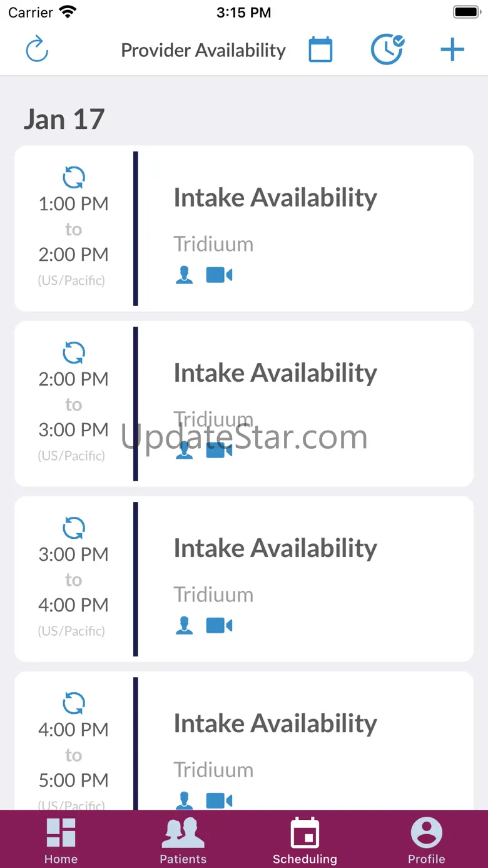Select the 3:00 PM Intake Availability title
The width and height of the screenshot is (488, 868).
pos(275,548)
